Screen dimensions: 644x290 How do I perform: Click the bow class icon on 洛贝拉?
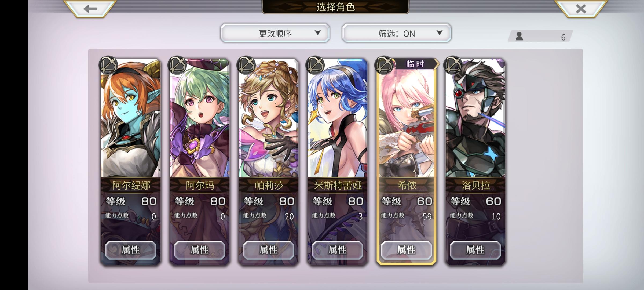453,65
